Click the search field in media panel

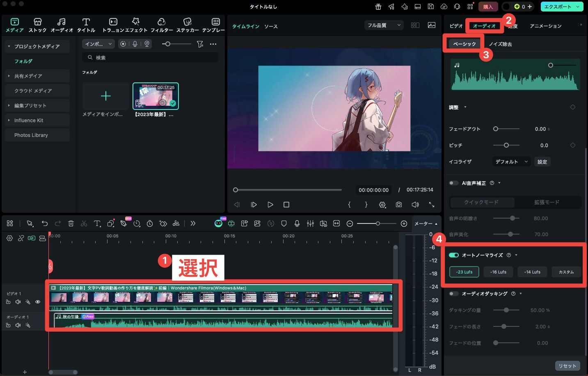click(x=150, y=58)
